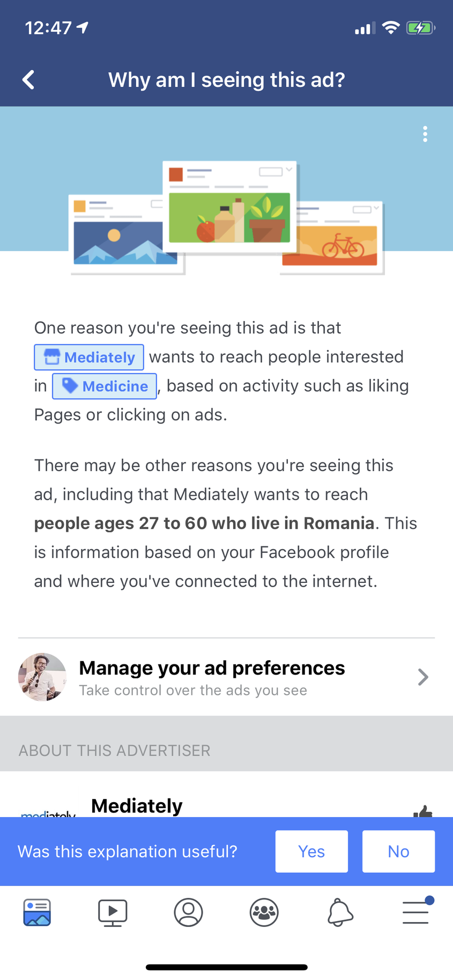
Task: Open the three-dot more options menu
Action: click(x=425, y=134)
